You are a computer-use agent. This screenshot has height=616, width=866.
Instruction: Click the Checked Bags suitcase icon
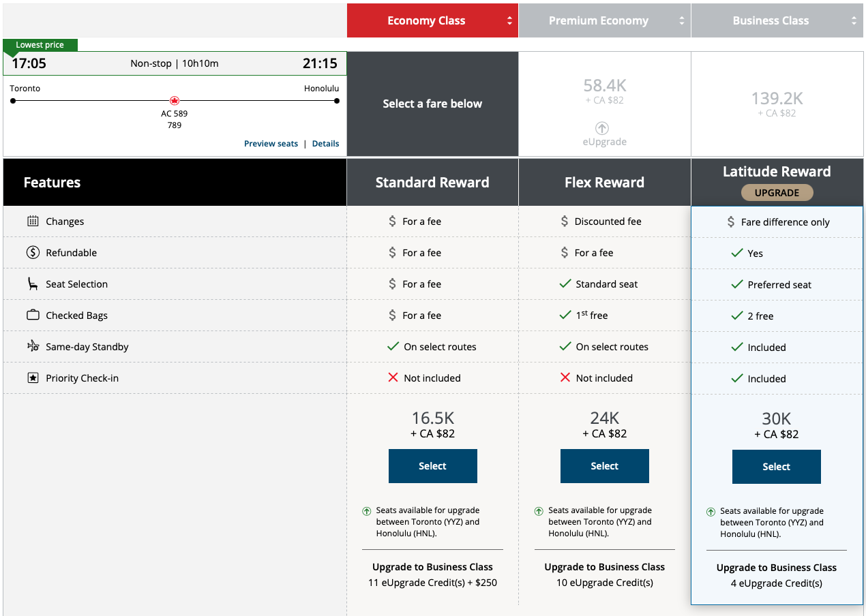pyautogui.click(x=33, y=315)
